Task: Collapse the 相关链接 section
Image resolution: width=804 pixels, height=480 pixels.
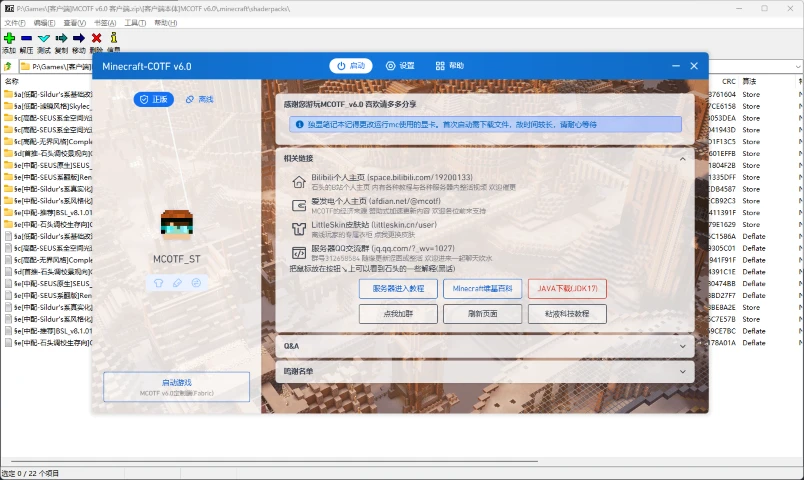Action: click(682, 159)
